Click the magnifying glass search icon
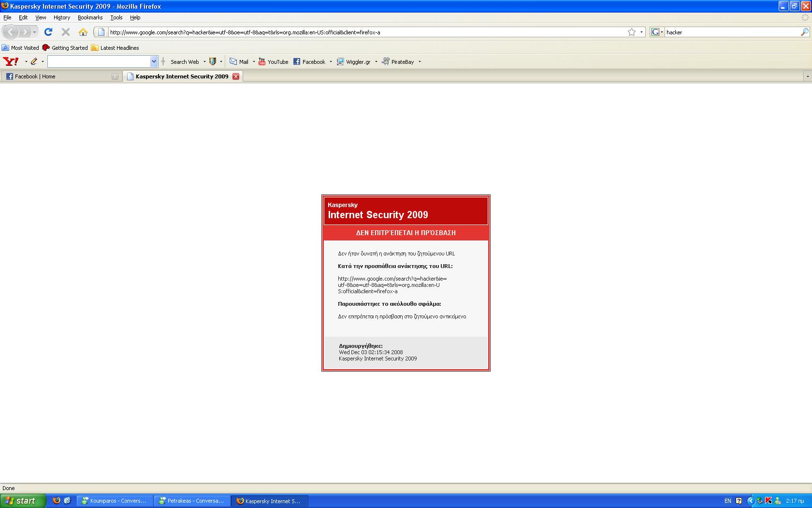812x508 pixels. coord(805,32)
